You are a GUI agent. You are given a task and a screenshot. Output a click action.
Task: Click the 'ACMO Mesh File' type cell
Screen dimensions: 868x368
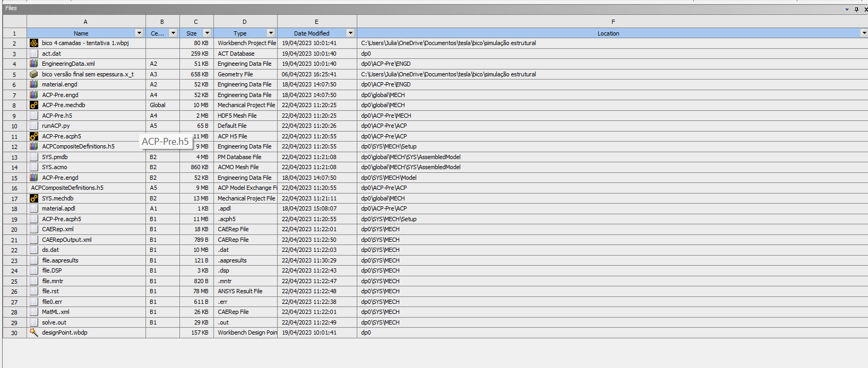245,167
